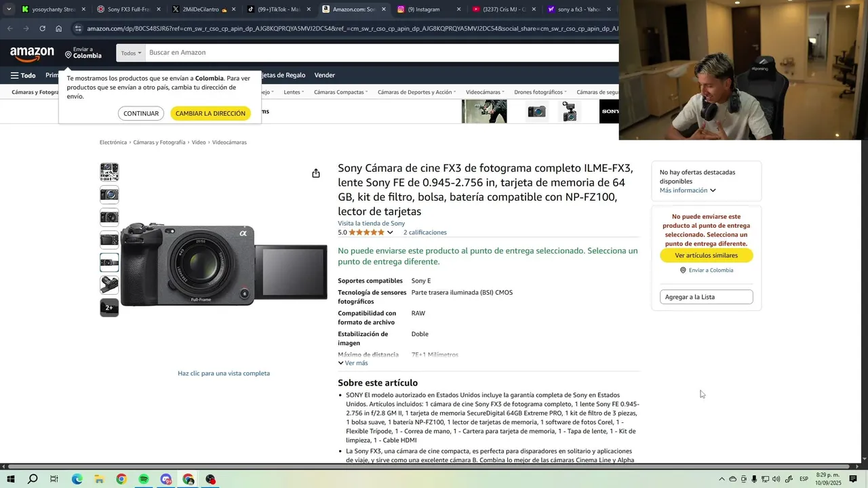Switch to Sony FX3 Full-Frame tab

point(127,9)
